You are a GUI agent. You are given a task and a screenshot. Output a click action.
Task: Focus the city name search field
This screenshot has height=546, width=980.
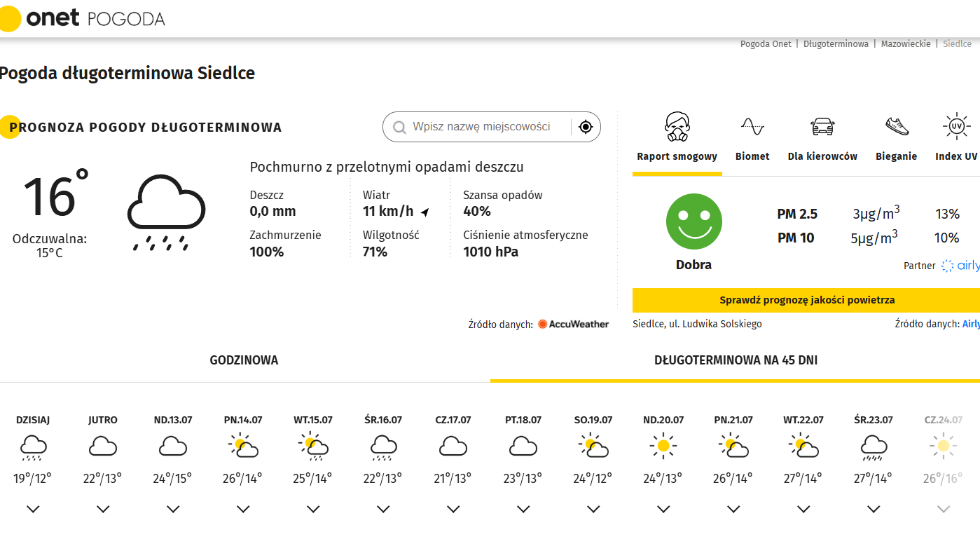click(x=482, y=127)
